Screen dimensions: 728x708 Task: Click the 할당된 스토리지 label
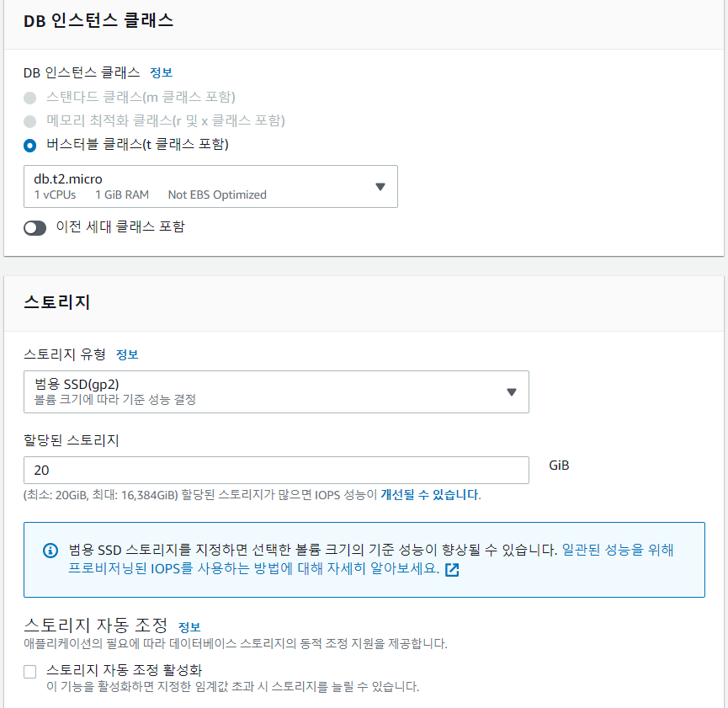(71, 440)
